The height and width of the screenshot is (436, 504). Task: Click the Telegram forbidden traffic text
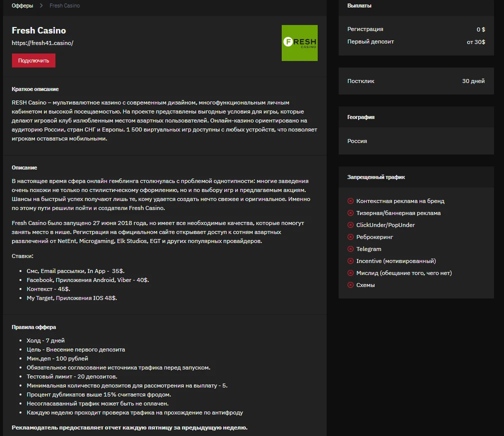coord(369,248)
